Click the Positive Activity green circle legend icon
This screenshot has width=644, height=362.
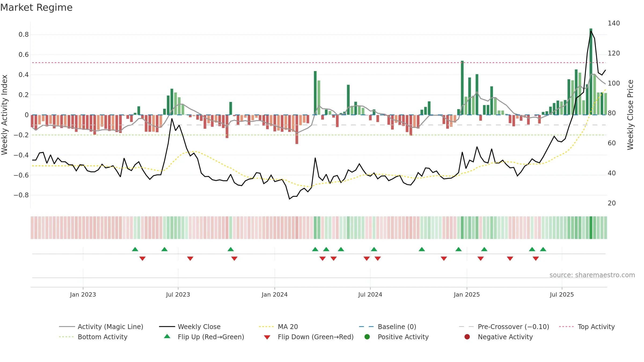[367, 337]
